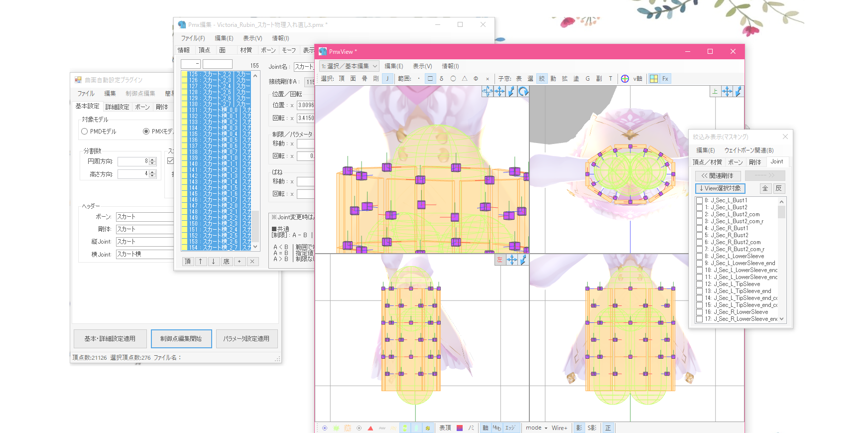Toggle the checkbox beside 円周方向 in plugin window
This screenshot has width=868, height=433.
tap(170, 161)
